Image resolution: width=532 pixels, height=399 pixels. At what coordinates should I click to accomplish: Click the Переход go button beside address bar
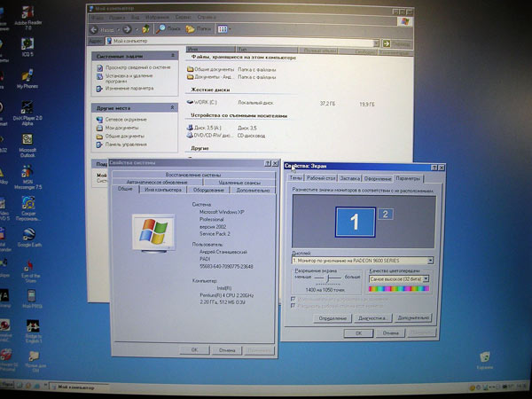[x=396, y=43]
